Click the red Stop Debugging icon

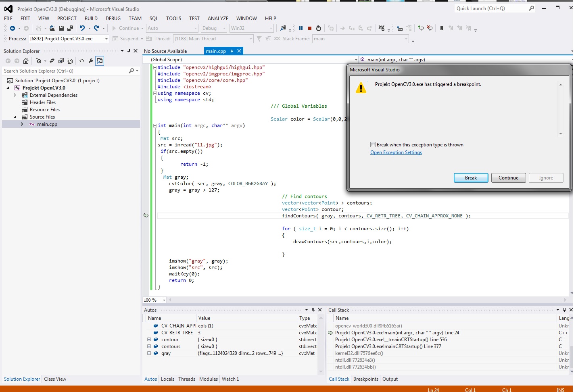click(x=310, y=28)
